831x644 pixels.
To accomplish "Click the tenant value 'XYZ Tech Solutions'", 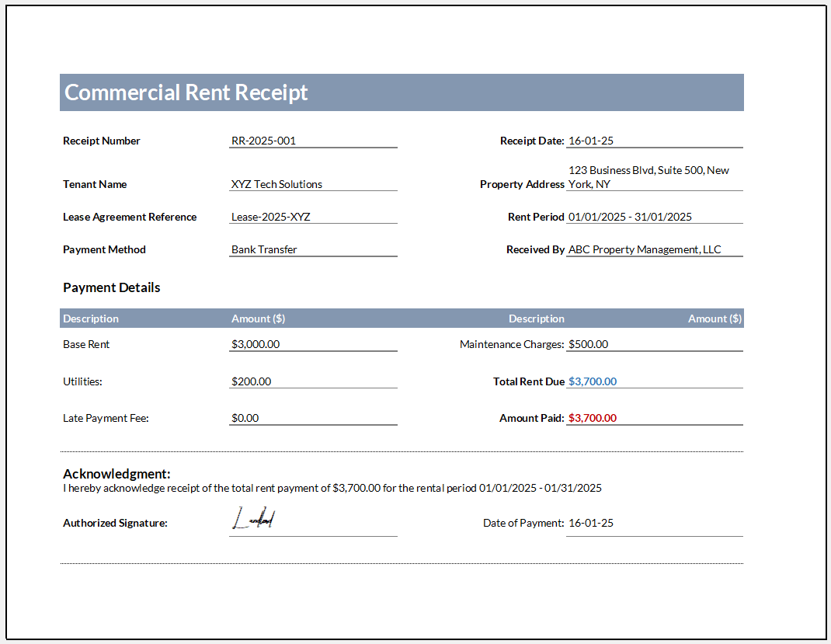I will click(x=276, y=184).
